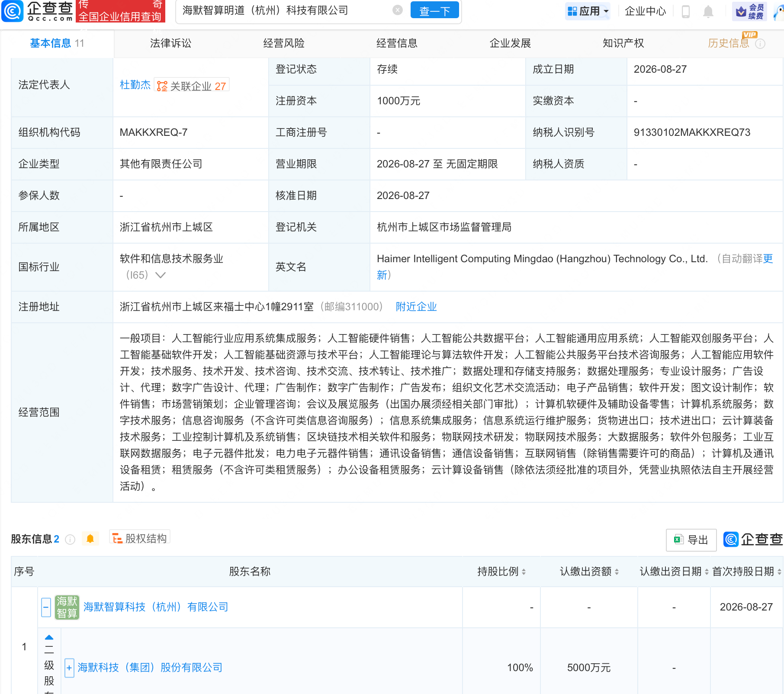
Task: Open the 应用 apps dropdown
Action: [588, 11]
